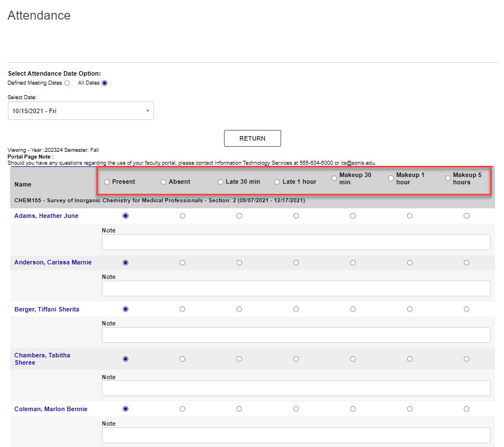Open Tabitha Sheree Chambers's student record
Screen dimensions: 504x447
pyautogui.click(x=42, y=358)
